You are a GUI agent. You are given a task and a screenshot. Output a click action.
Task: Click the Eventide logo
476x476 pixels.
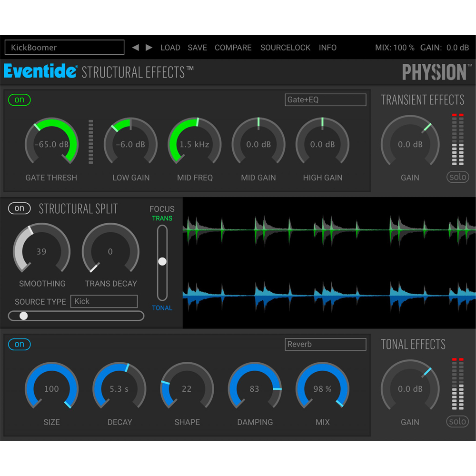point(40,71)
